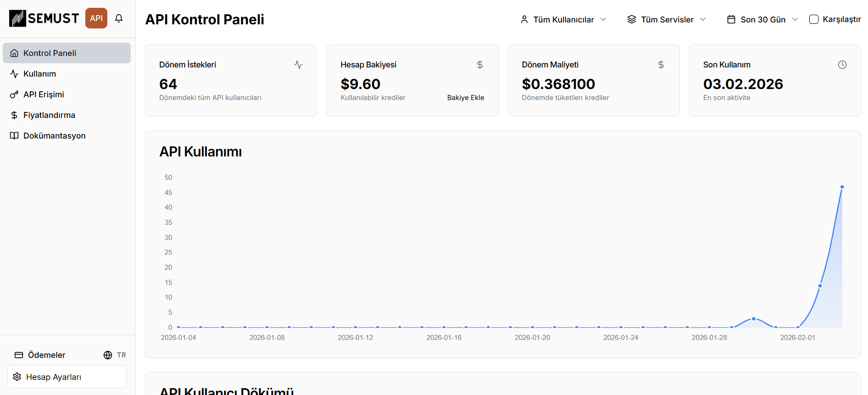Click the API Kontrol Paneli page title
This screenshot has width=868, height=395.
tap(205, 20)
